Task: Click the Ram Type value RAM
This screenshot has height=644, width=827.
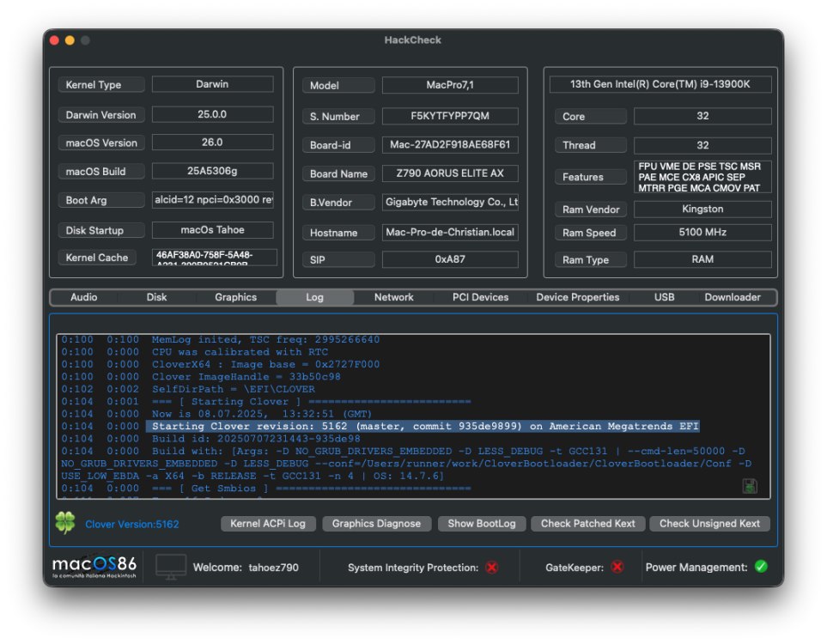Action: (702, 259)
